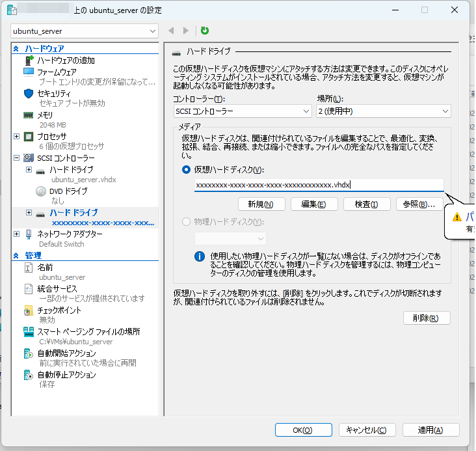Expand the selected ハード ドライブ node
Screen dimensions: 476x451
point(29,212)
